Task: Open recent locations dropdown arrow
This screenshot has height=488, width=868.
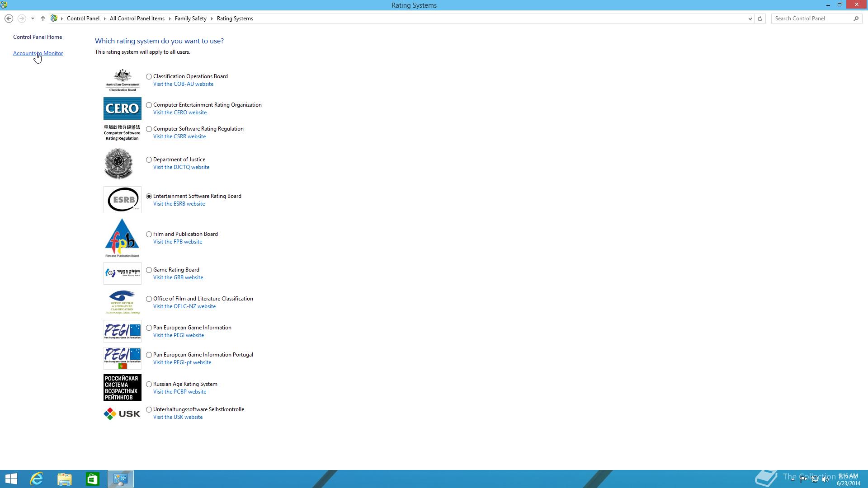Action: pos(33,19)
